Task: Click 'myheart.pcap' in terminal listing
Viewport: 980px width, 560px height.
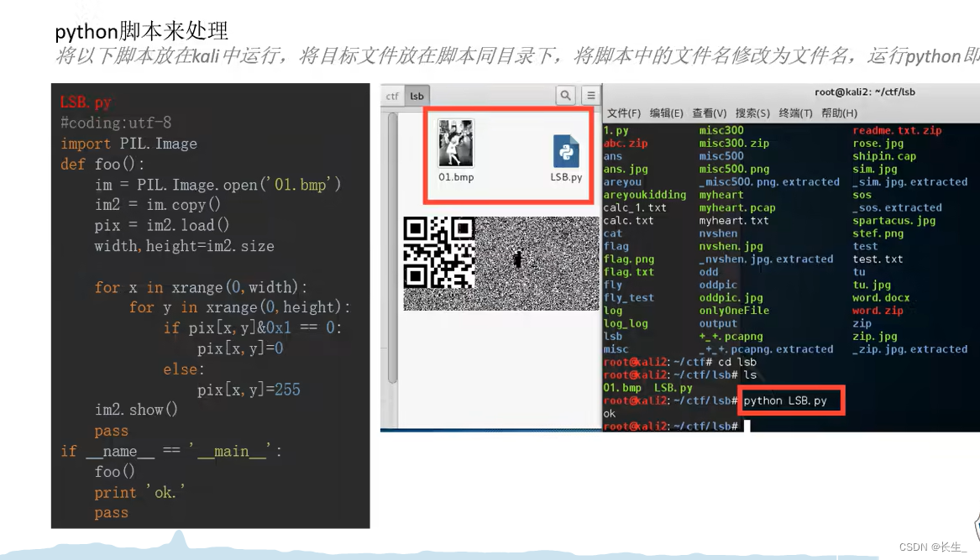Action: pos(736,207)
